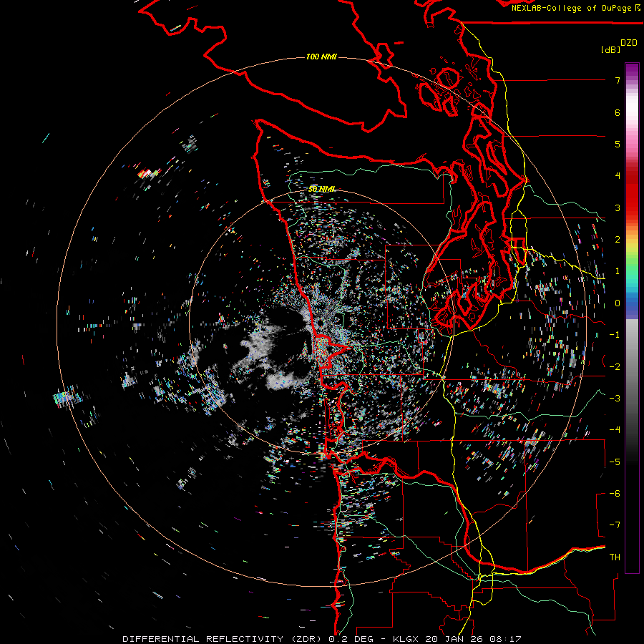Click the positive 5 dB scale label
This screenshot has height=644, width=644.
pos(618,144)
